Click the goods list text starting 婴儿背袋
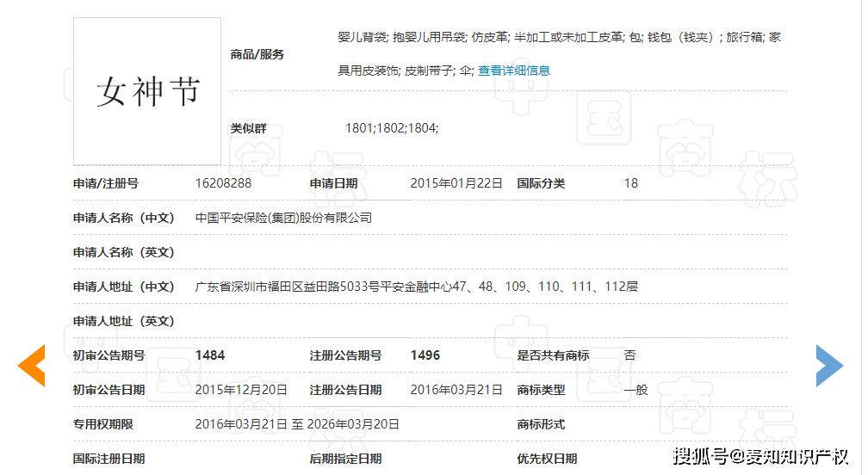The image size is (868, 475). click(x=559, y=53)
